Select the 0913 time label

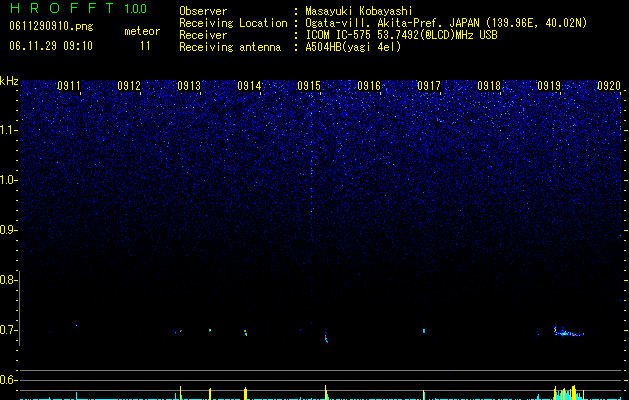[x=189, y=85]
